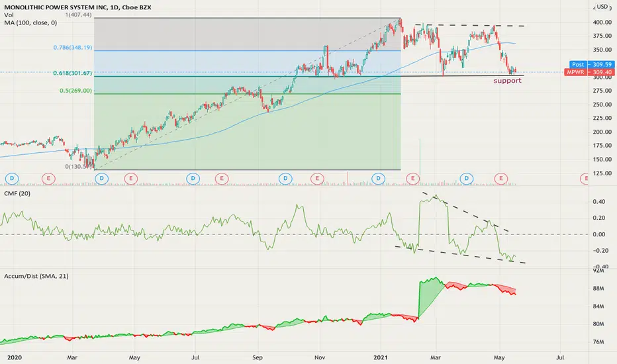Select the 0.5(269.00) Fibonacci level label
The height and width of the screenshot is (364, 617).
pos(75,91)
